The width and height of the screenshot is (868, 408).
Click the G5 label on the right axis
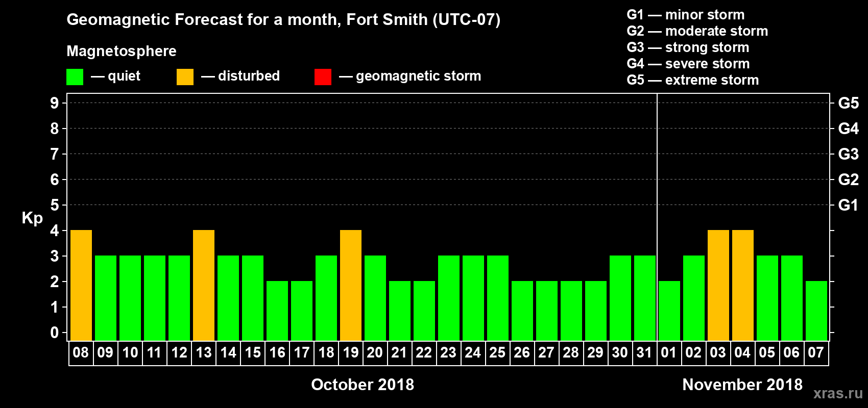849,103
